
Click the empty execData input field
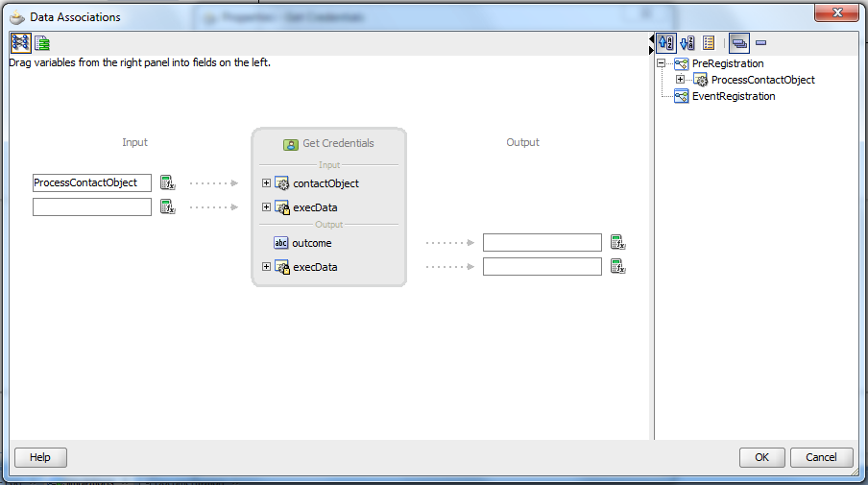click(92, 207)
